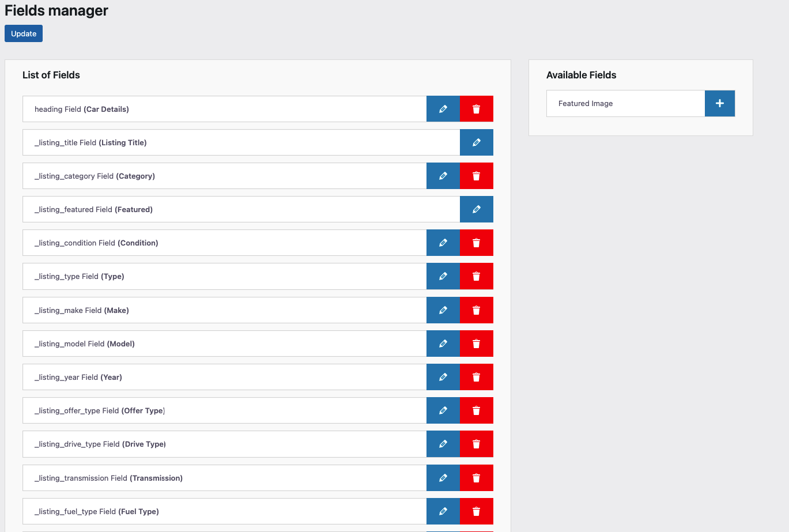The image size is (789, 532).
Task: Trash the Make field
Action: point(476,310)
